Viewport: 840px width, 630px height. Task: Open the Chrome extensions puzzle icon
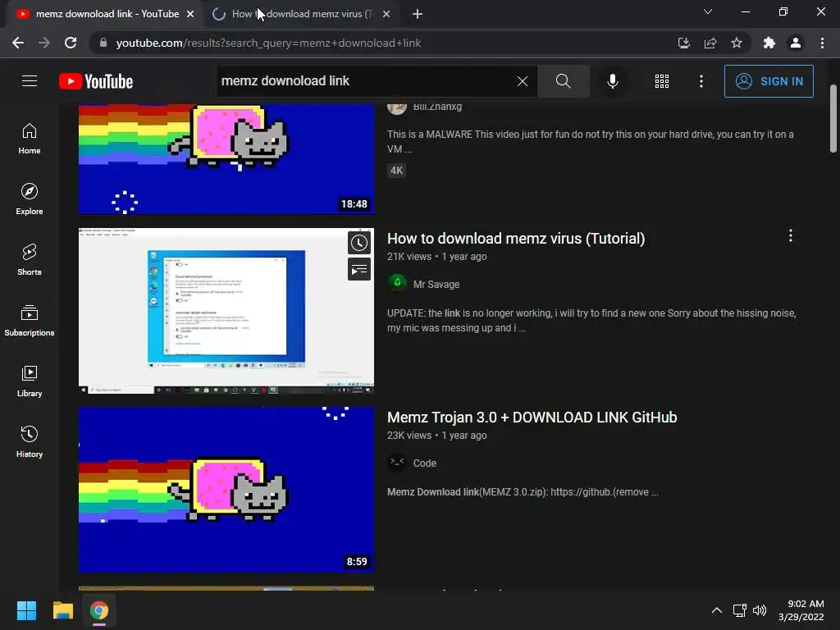tap(769, 43)
